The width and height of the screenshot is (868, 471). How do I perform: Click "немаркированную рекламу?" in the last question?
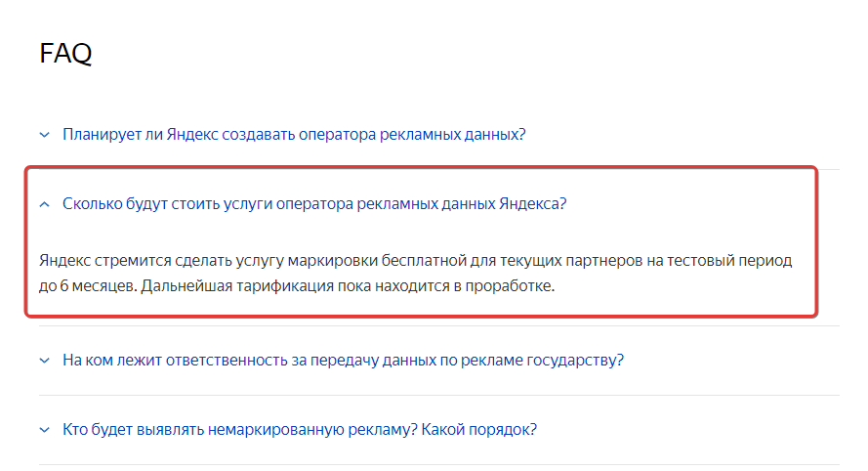(x=312, y=429)
